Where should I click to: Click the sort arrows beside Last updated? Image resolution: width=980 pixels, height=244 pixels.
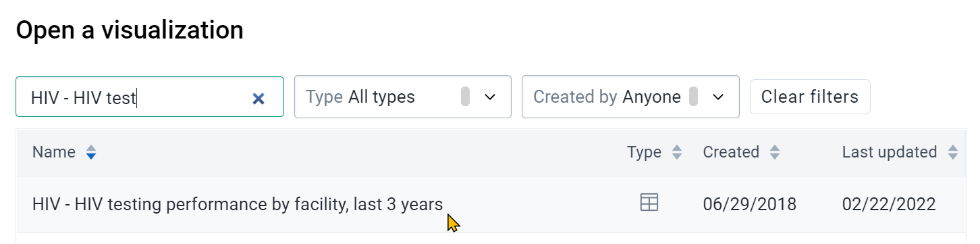(952, 153)
